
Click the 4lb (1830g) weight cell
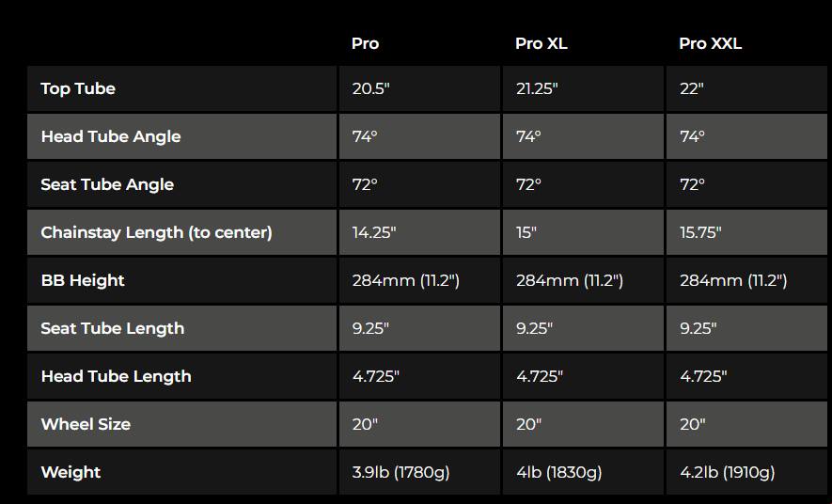point(558,472)
